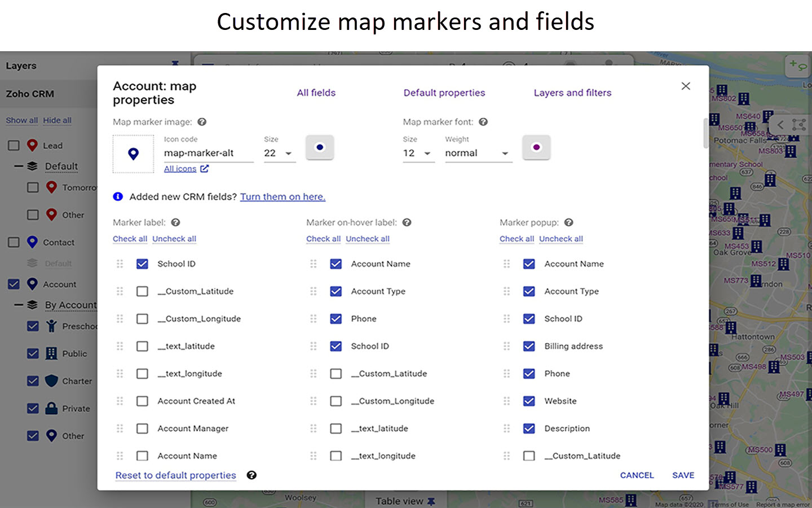Click the map marker preview icon
The width and height of the screenshot is (812, 508).
click(133, 154)
